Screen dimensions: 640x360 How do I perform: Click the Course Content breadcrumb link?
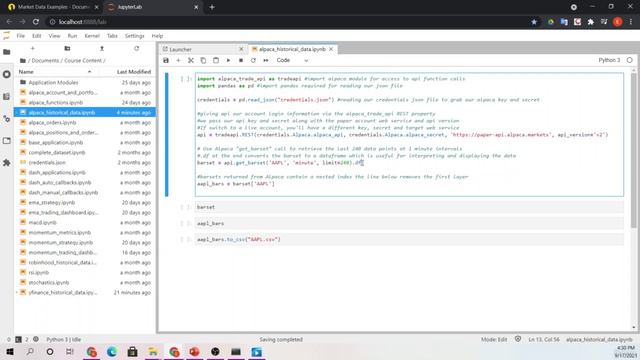pyautogui.click(x=83, y=60)
